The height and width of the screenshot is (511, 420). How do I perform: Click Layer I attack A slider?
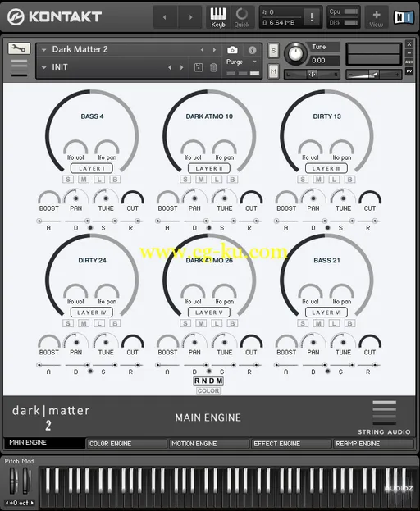pyautogui.click(x=48, y=221)
